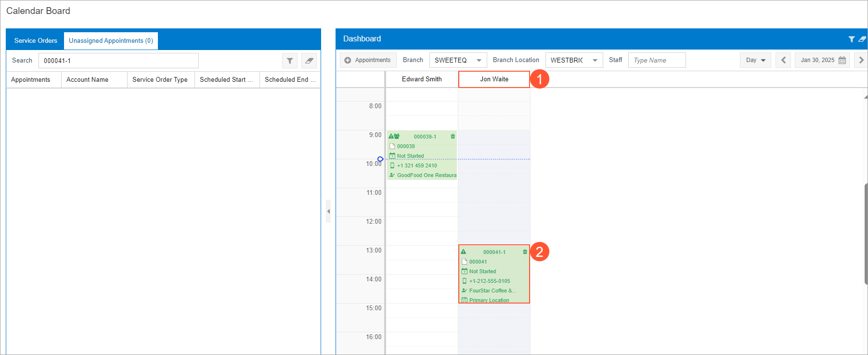Screen dimensions: 868x355
Task: Click the Dashboard header eraser icon
Action: click(x=862, y=39)
